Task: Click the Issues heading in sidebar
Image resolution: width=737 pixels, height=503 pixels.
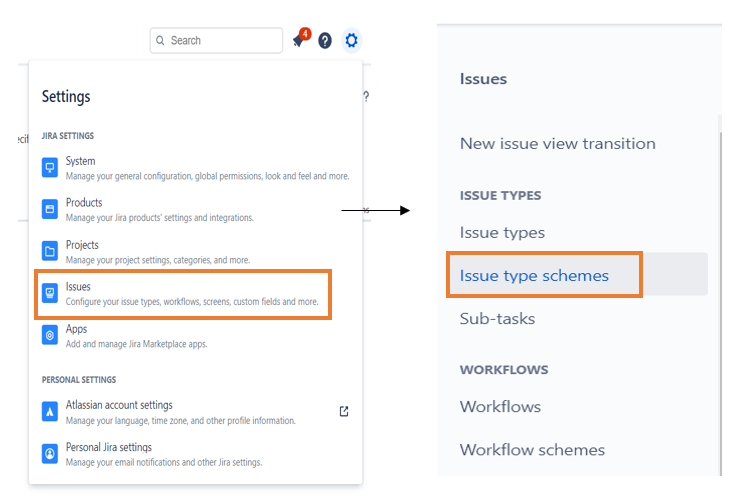Action: pos(483,79)
